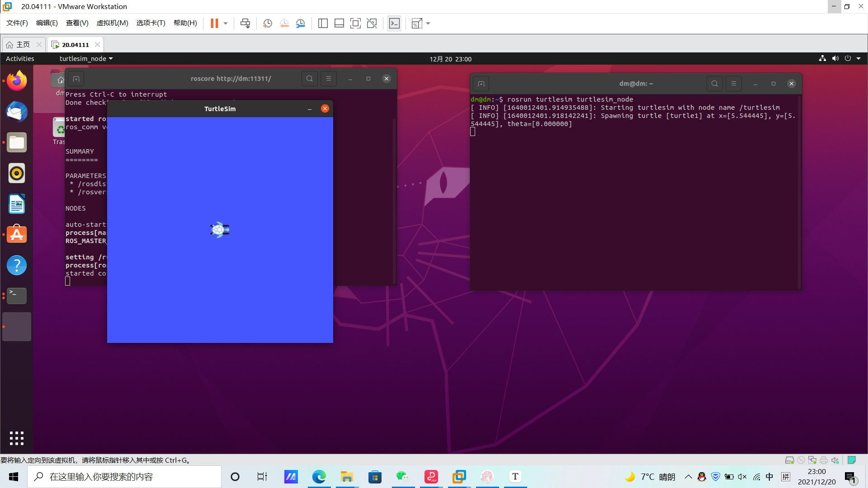Image resolution: width=868 pixels, height=488 pixels.
Task: Open Firefox from the Ubuntu dock
Action: [17, 80]
